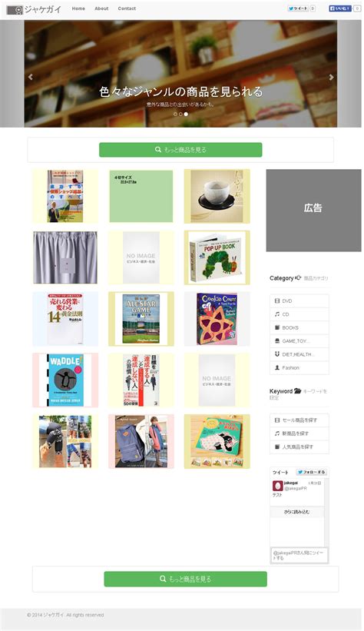Select the second carousel indicator dot
The height and width of the screenshot is (631, 364).
pos(180,115)
